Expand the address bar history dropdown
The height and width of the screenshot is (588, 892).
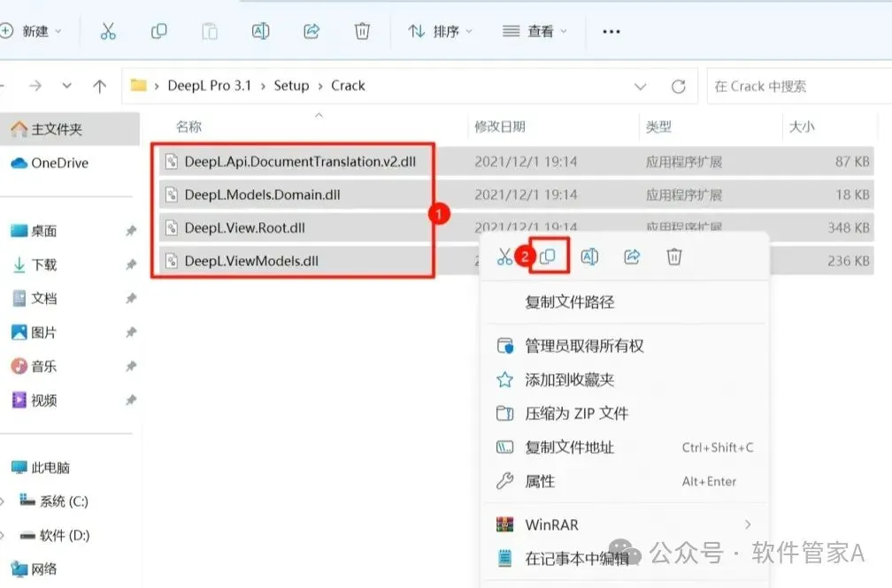point(640,87)
